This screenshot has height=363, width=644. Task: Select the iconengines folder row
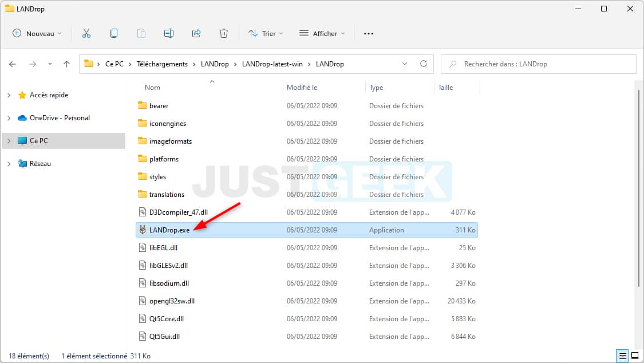(x=306, y=124)
